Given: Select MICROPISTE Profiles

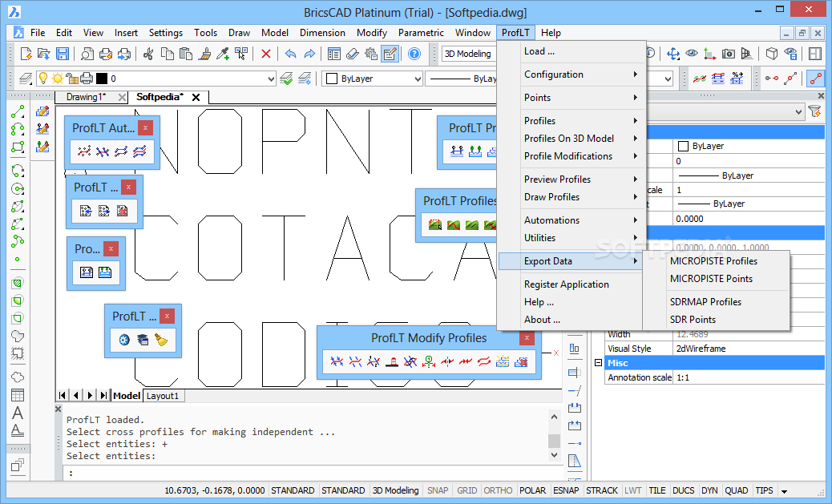Looking at the screenshot, I should (x=713, y=261).
